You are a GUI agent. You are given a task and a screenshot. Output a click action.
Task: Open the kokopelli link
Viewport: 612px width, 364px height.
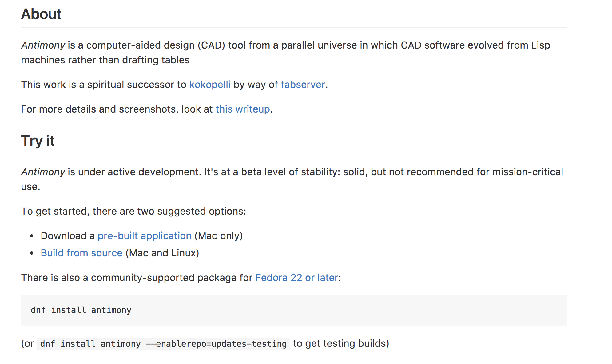click(x=210, y=85)
